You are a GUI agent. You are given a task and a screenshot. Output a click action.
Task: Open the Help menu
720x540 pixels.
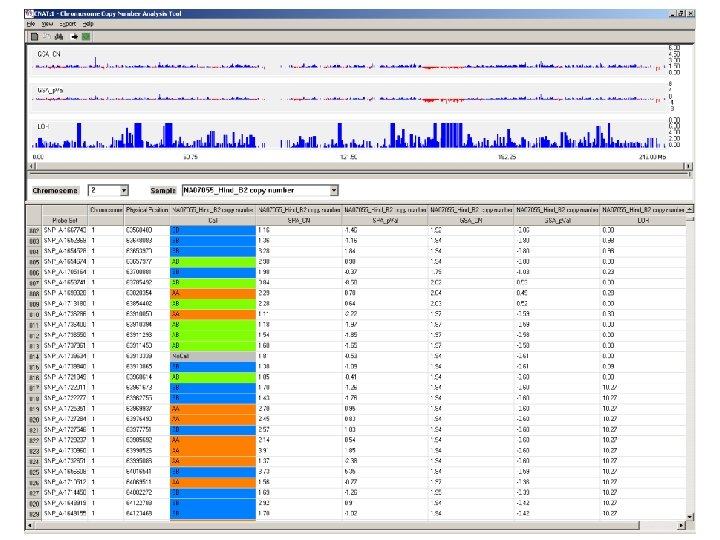[x=88, y=24]
